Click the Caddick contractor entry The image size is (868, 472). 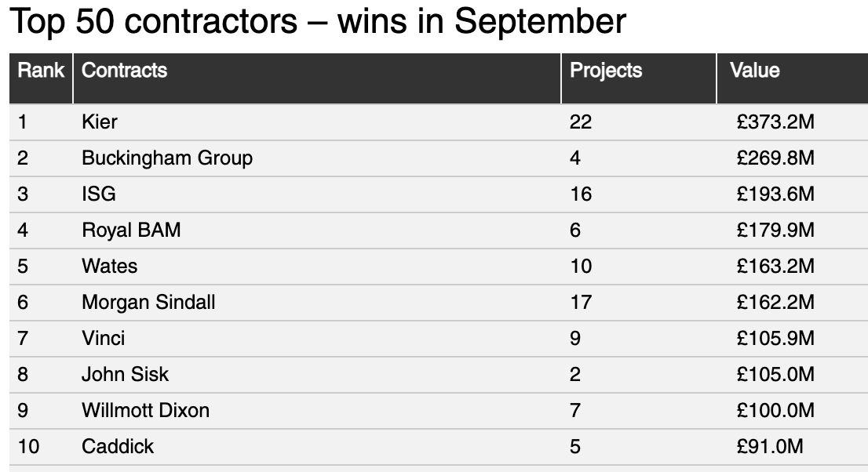pos(118,447)
